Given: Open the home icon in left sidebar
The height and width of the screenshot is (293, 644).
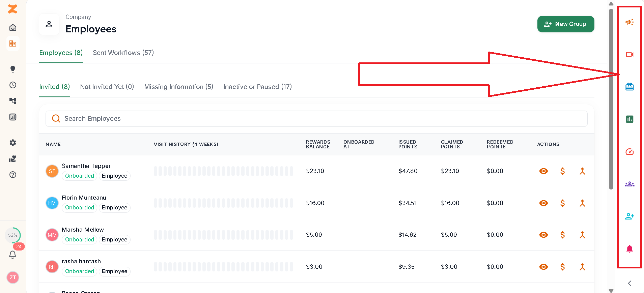Looking at the screenshot, I should (x=13, y=28).
